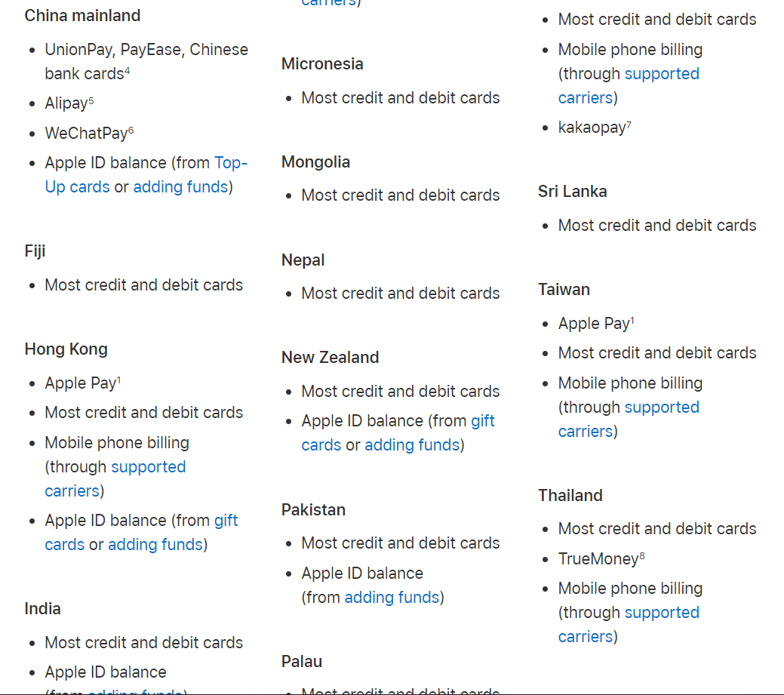
Task: Click footnote 6 next to WeChatPay
Action: tap(131, 130)
